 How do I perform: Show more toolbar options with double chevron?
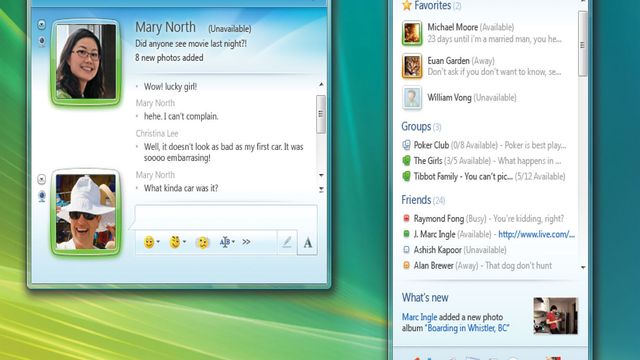[246, 242]
